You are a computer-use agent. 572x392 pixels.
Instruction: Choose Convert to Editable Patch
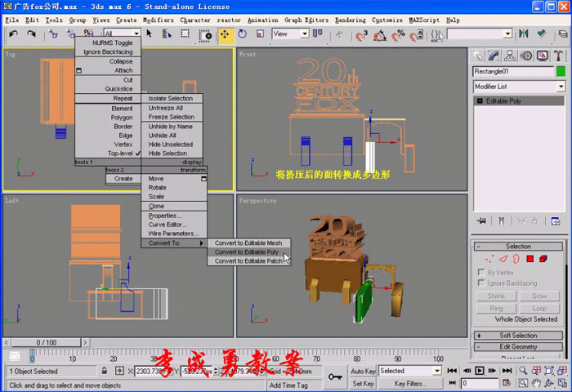pos(248,261)
